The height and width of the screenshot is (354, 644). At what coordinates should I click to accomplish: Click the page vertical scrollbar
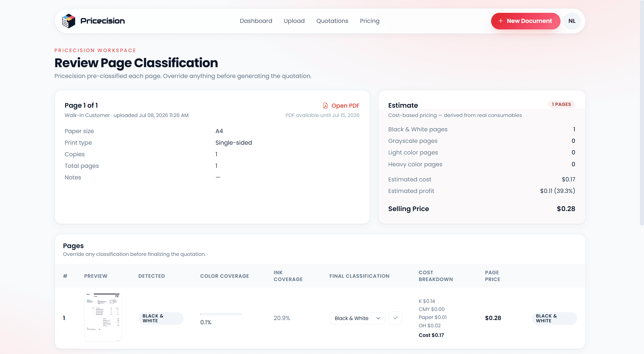pos(642,113)
